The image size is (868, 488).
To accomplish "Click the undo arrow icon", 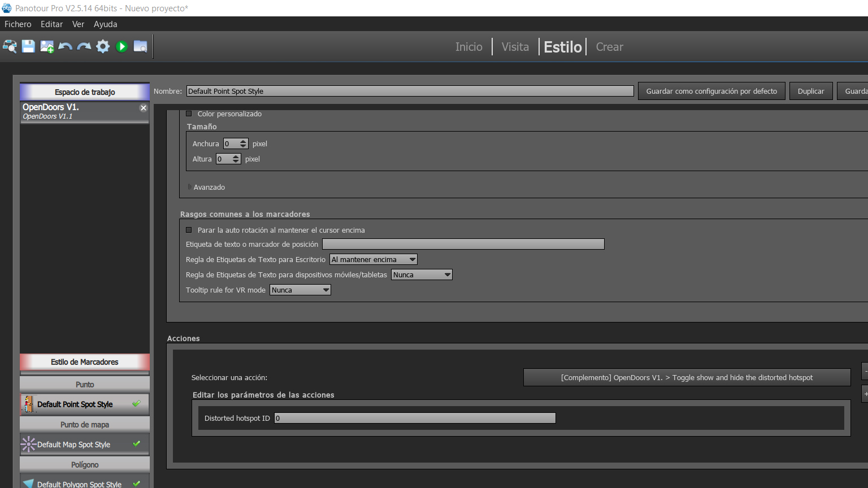I will coord(66,46).
